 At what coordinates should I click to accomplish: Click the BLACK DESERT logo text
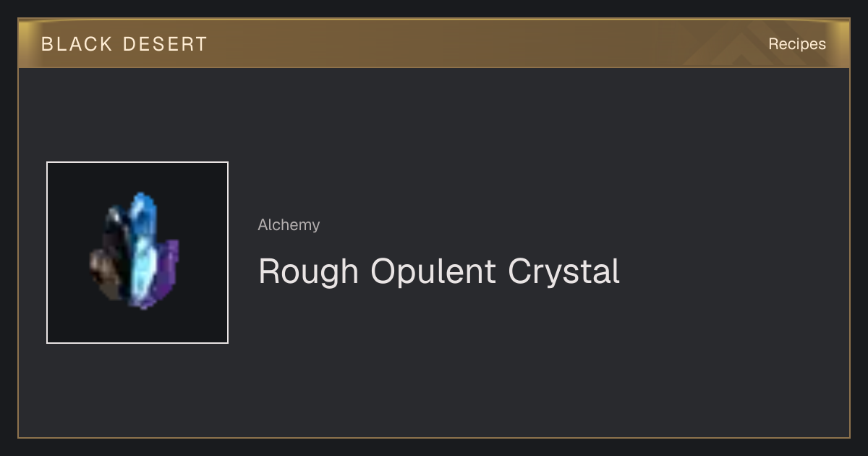pos(124,44)
